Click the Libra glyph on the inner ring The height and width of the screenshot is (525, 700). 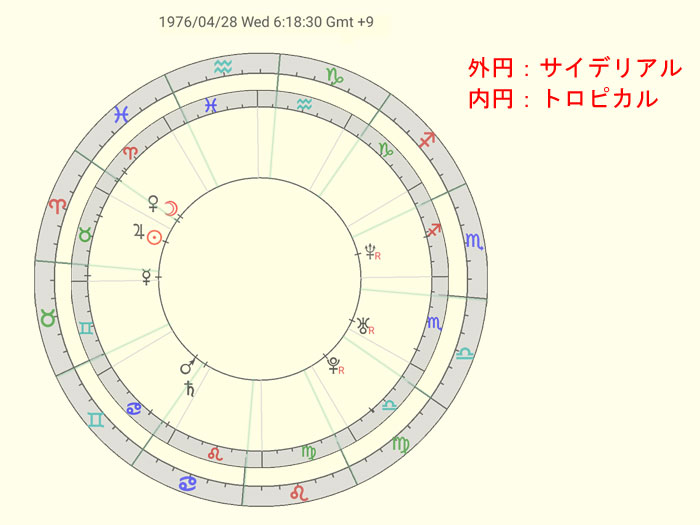pyautogui.click(x=389, y=405)
